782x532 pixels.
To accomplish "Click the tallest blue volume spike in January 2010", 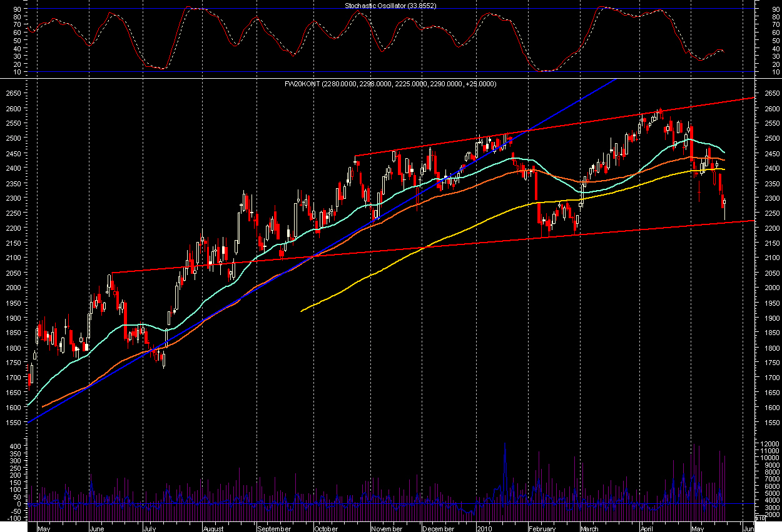I will point(504,456).
